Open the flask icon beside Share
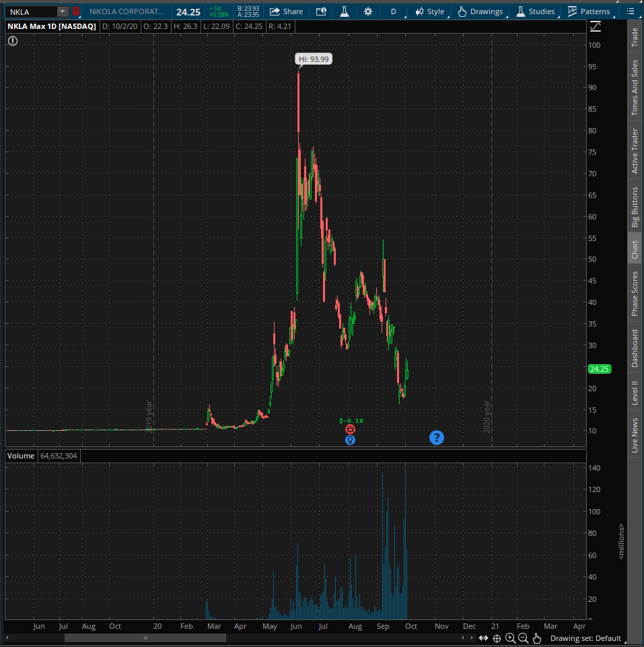This screenshot has height=647, width=644. [x=344, y=11]
